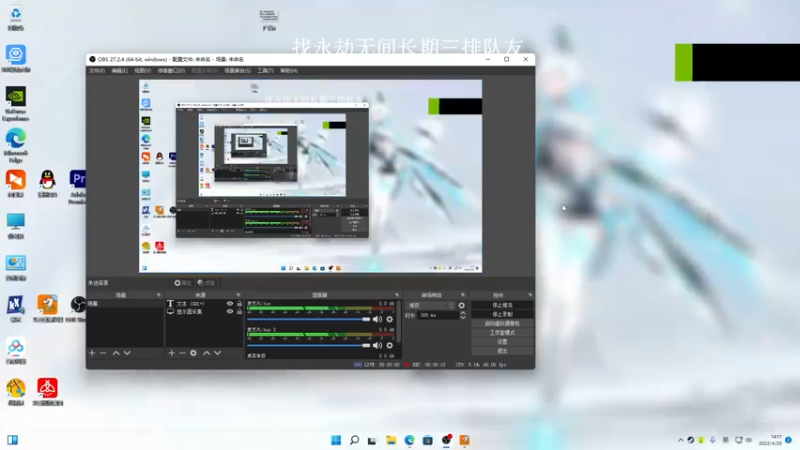Viewport: 800px width, 450px height.
Task: Pop out the Scenes dock icon
Action: (159, 295)
